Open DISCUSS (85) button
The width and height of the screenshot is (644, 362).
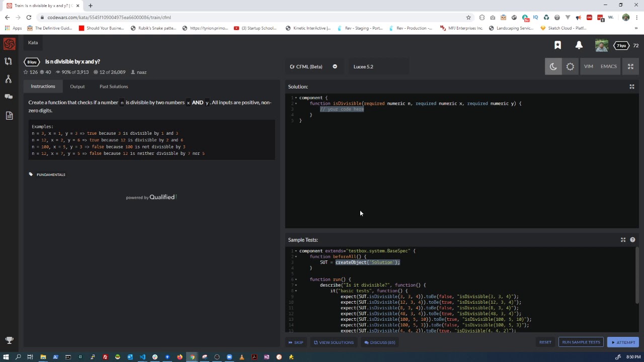380,342
